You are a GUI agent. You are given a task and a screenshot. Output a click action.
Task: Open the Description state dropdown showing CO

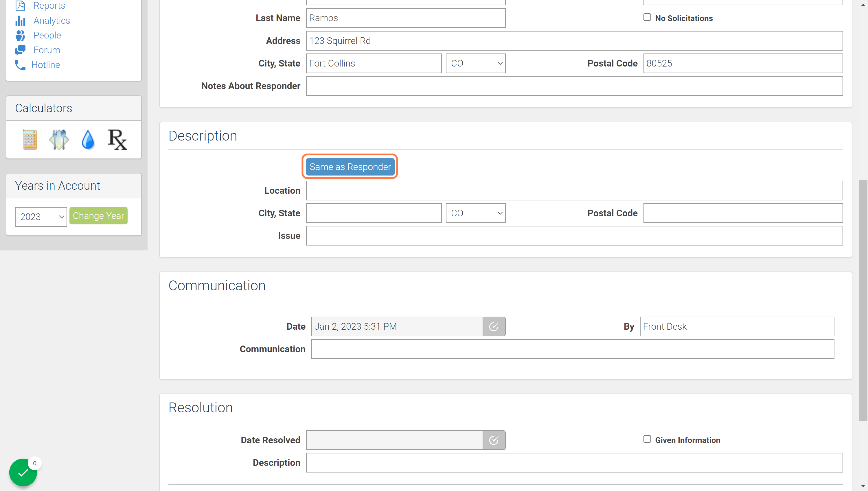[476, 213]
